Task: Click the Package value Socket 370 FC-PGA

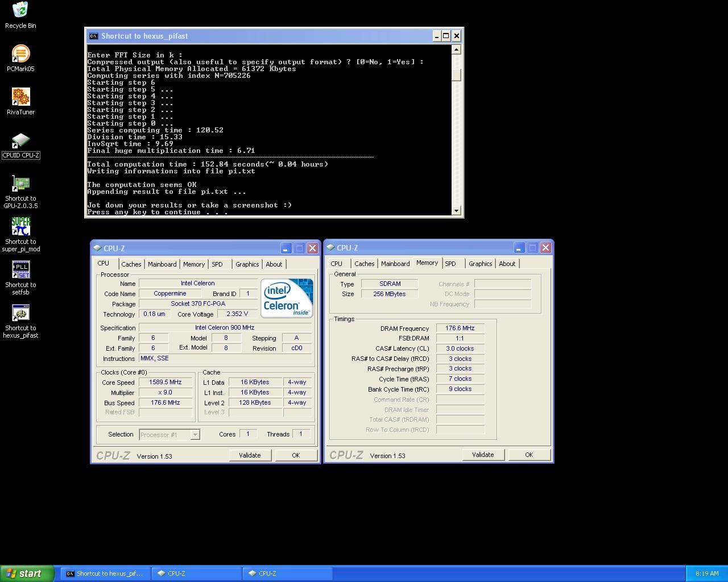Action: click(x=198, y=304)
